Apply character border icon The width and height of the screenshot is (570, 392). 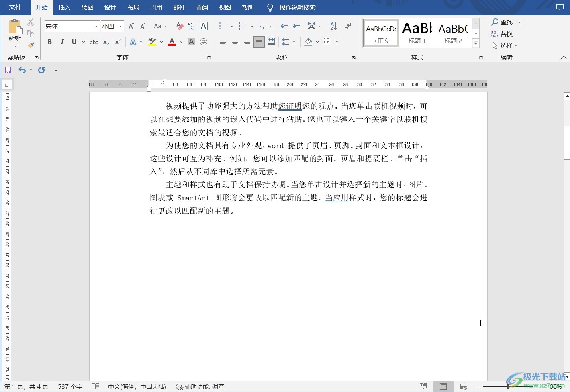point(204,26)
